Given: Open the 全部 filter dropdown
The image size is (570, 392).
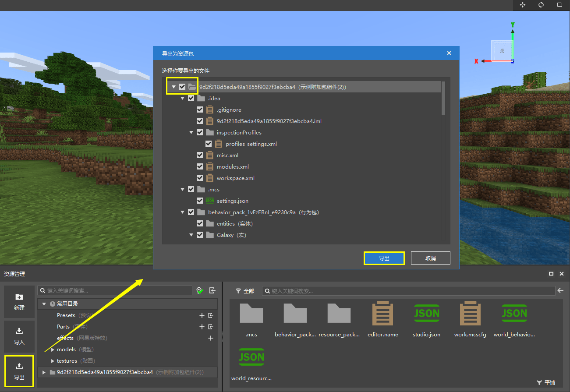Looking at the screenshot, I should tap(245, 291).
